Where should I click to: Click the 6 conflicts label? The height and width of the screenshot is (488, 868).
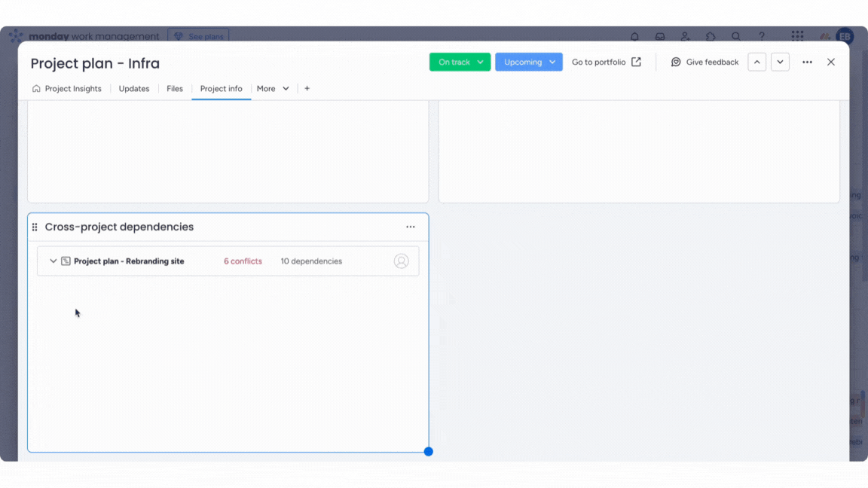point(243,261)
